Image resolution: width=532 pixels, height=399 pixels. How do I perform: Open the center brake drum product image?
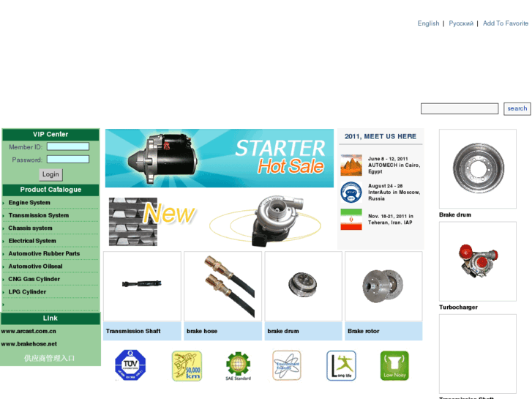[304, 286]
